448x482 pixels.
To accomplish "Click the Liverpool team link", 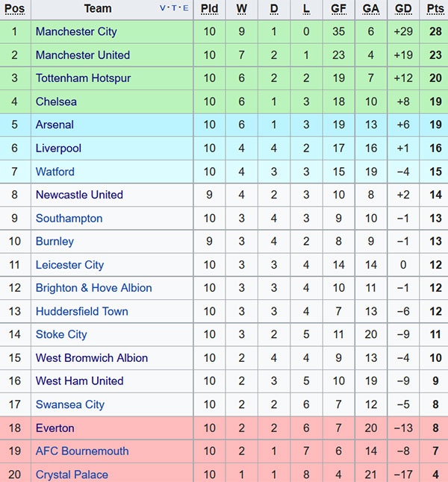I will [58, 148].
